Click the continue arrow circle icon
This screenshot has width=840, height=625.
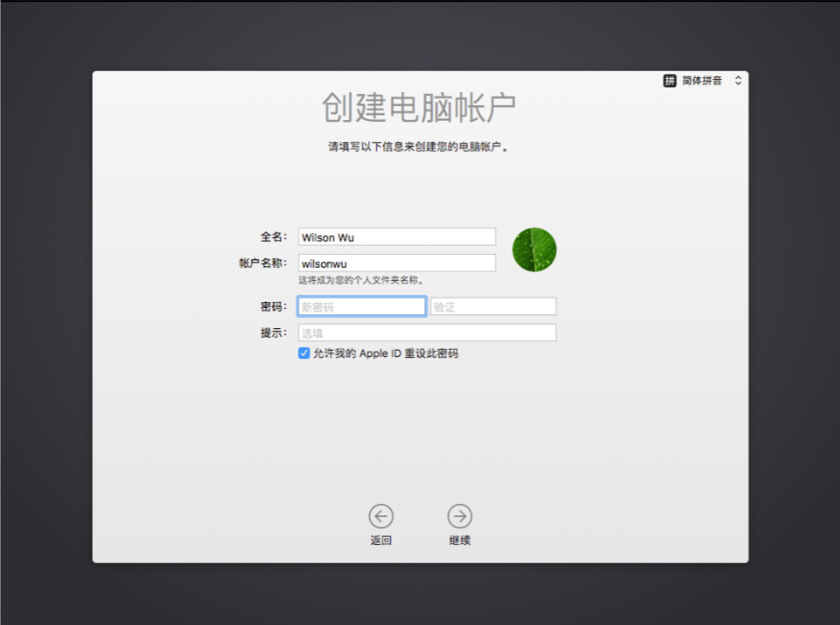click(x=460, y=516)
